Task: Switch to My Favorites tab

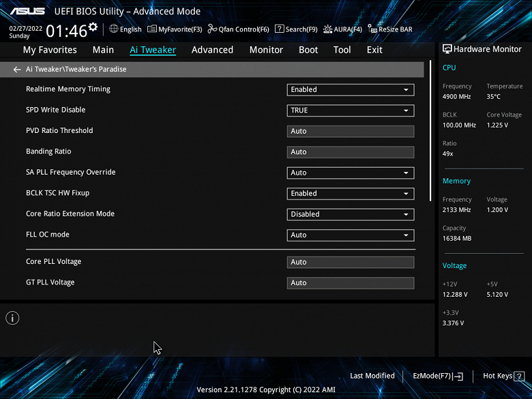Action: [50, 50]
